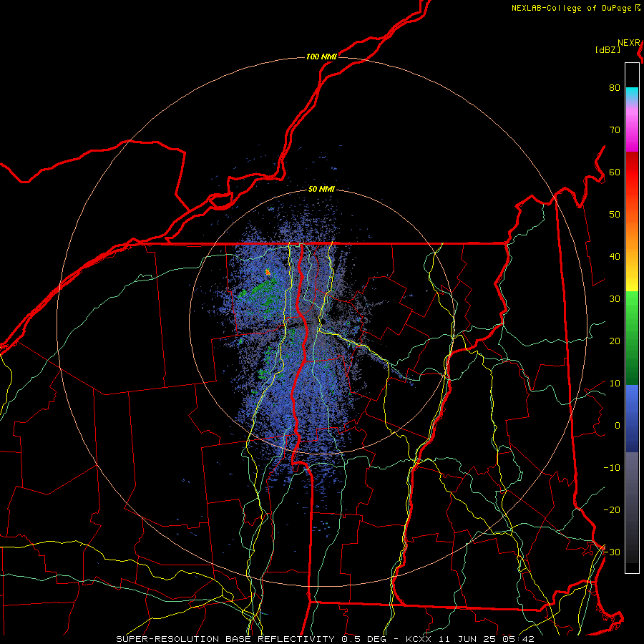This screenshot has width=644, height=644.
Task: Click the 60 value on the dBZ scale
Action: [615, 172]
